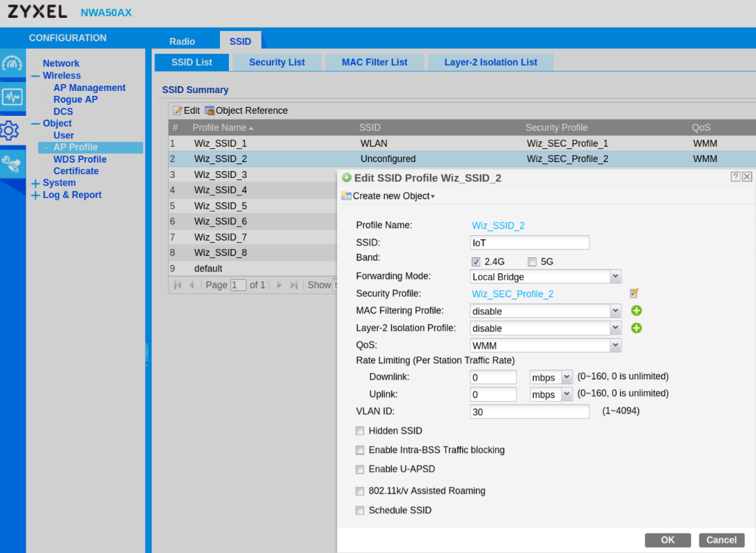Open WDS Profile in sidebar

click(x=79, y=159)
